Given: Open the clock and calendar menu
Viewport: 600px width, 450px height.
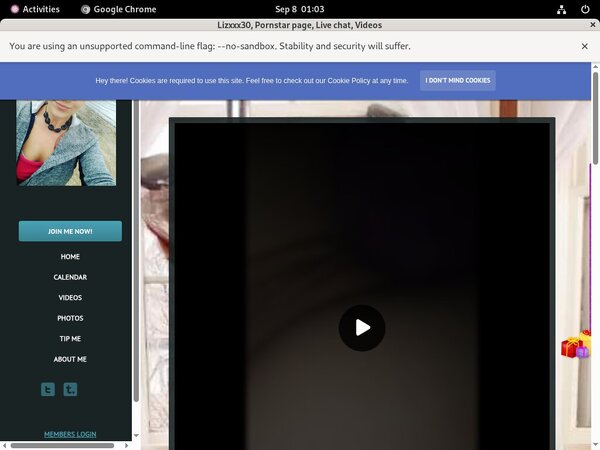Looking at the screenshot, I should pyautogui.click(x=299, y=9).
